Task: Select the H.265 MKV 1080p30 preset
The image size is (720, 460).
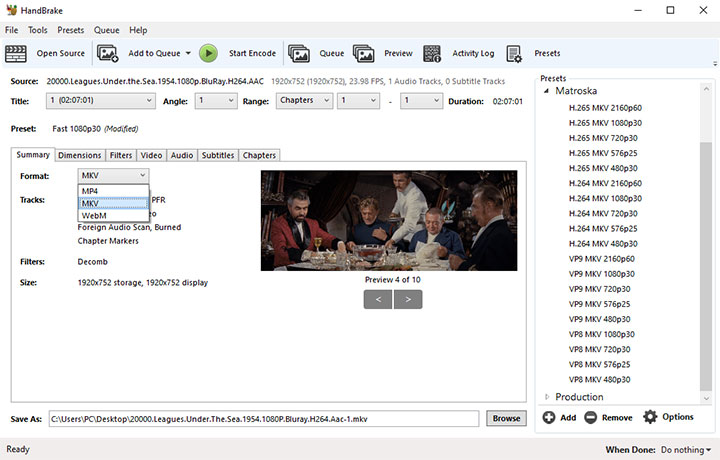Action: 605,123
